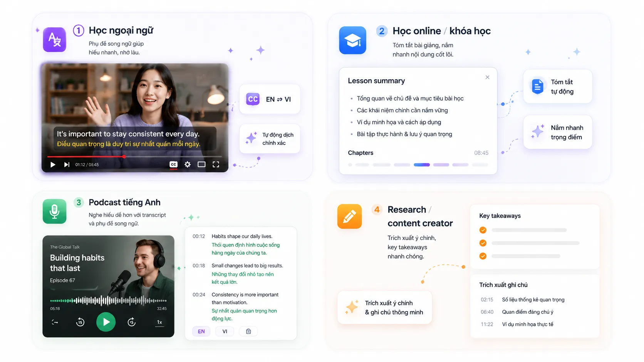Click line Habits shape our daily lives
This screenshot has width=644, height=362.
tap(242, 236)
